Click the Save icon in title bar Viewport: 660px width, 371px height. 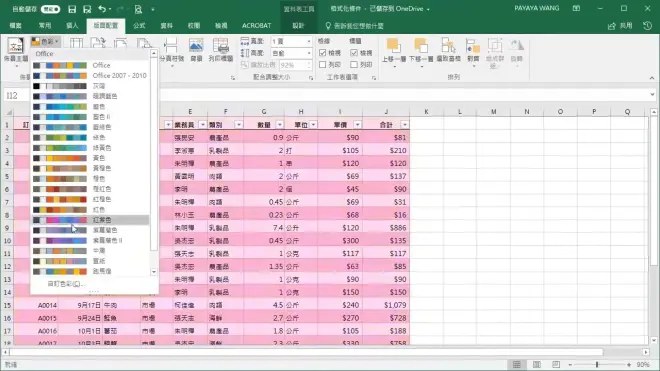[72, 9]
